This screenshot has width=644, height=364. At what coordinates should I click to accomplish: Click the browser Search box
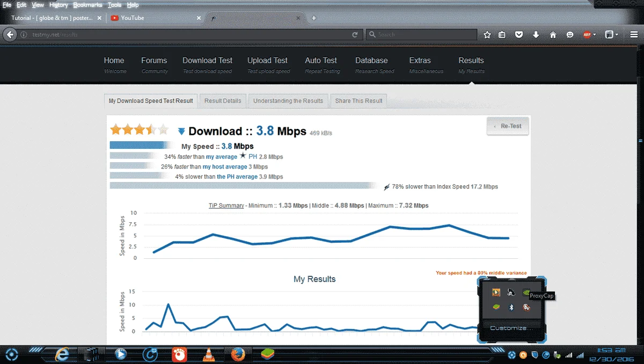[x=421, y=34]
